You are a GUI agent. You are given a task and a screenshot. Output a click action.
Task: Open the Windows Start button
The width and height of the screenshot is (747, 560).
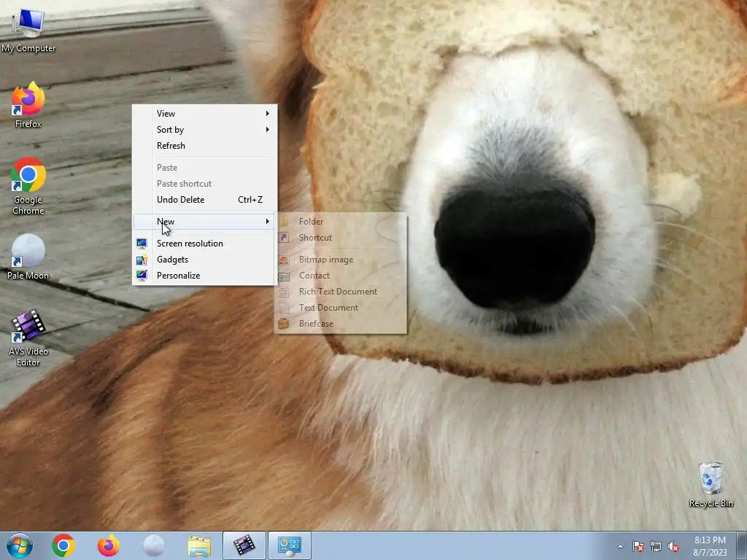[x=20, y=545]
